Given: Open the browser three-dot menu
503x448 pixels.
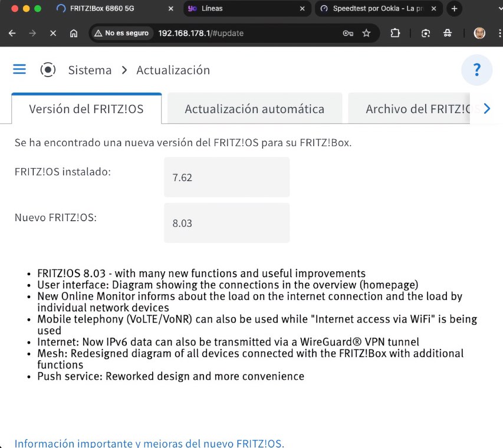Looking at the screenshot, I should [x=499, y=33].
